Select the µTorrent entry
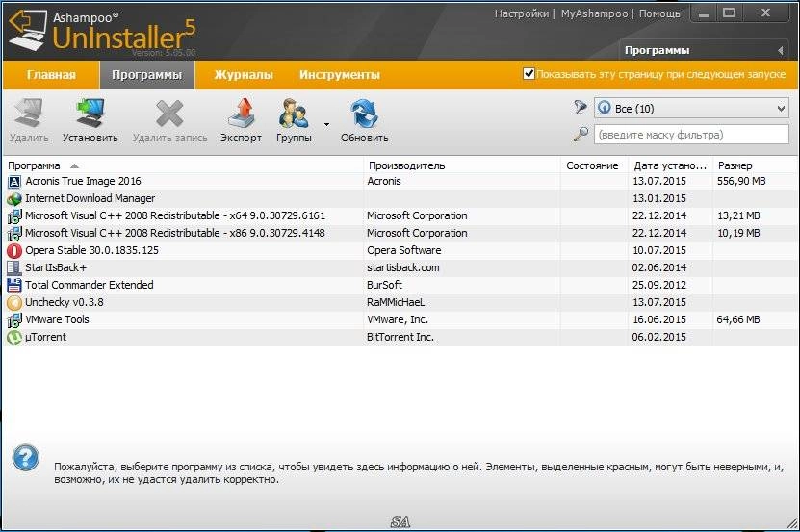 point(400,337)
